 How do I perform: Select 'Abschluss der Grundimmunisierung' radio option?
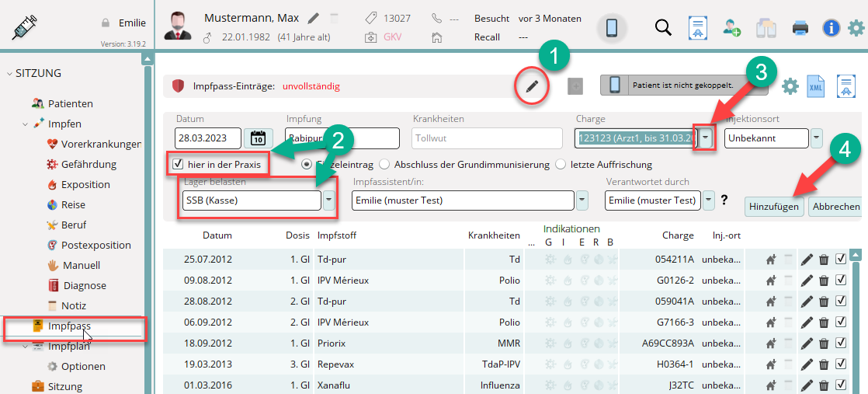[384, 165]
